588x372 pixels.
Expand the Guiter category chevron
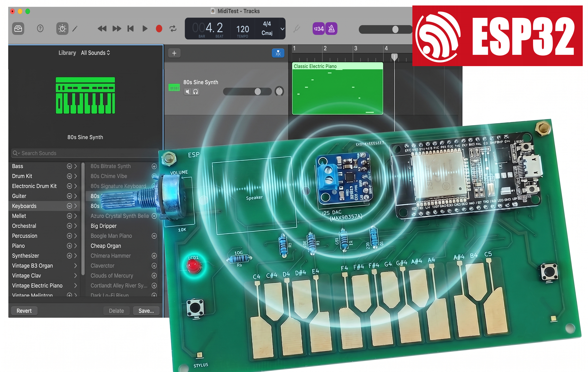click(76, 196)
